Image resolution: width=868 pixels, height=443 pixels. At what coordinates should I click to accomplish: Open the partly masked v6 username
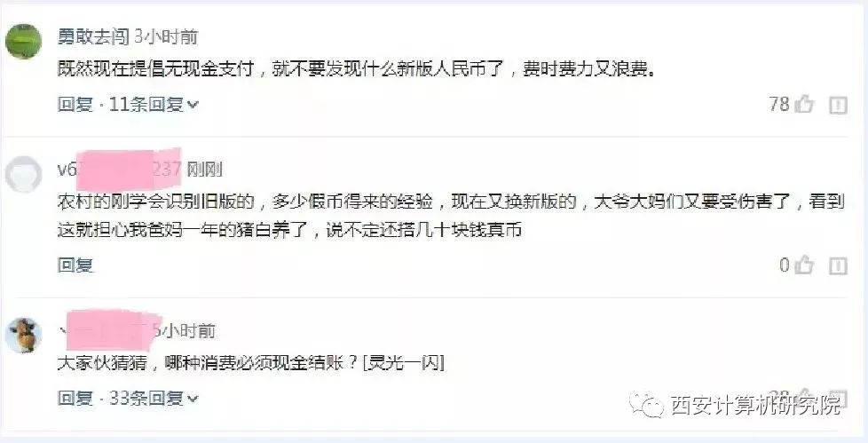coord(120,169)
